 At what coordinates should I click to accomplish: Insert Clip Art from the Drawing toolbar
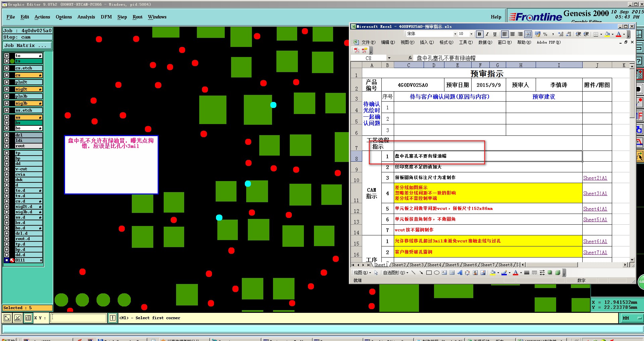tap(475, 273)
